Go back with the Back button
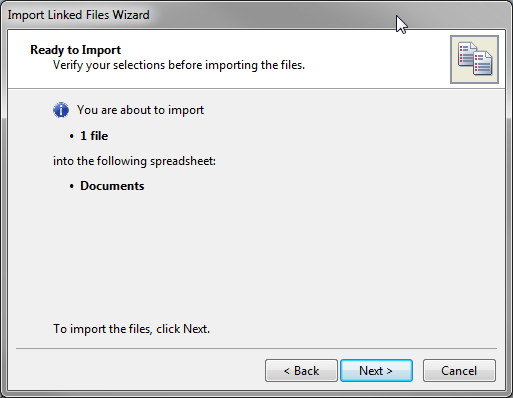 point(301,370)
